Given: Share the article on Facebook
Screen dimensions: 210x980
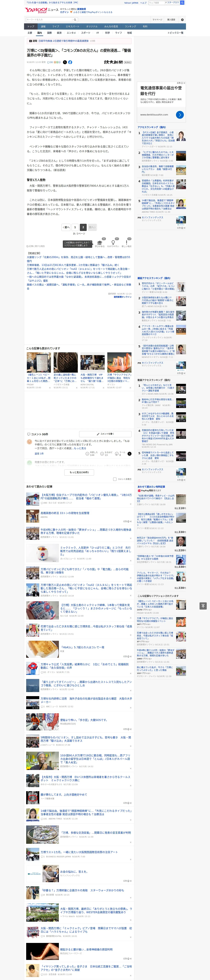Looking at the screenshot, I should pyautogui.click(x=70, y=62).
